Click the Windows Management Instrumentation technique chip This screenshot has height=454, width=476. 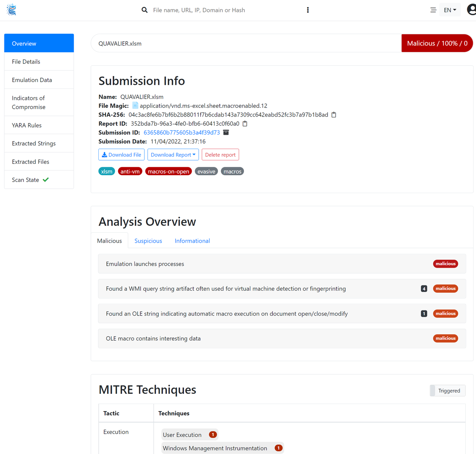[223, 448]
